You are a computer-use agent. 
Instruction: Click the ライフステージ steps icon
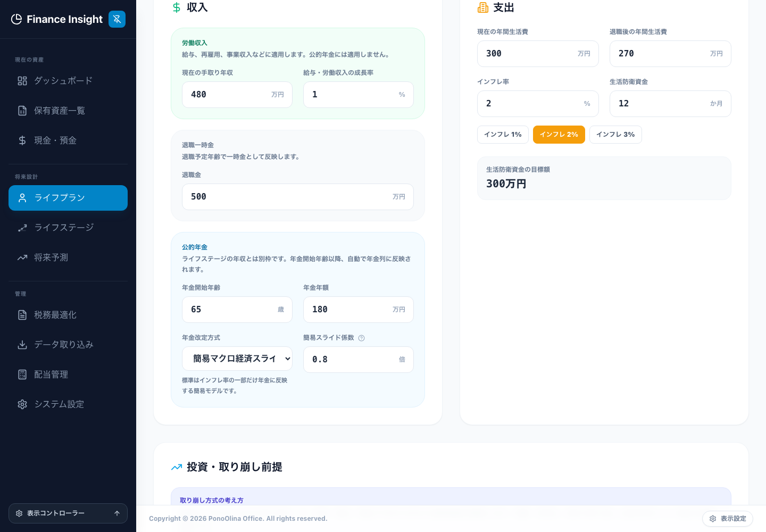pos(22,228)
